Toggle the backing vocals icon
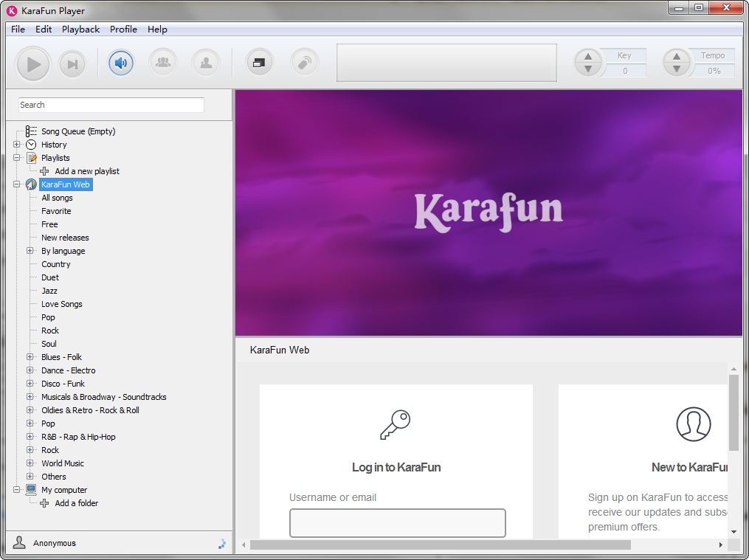Viewport: 749px width, 560px height. pyautogui.click(x=162, y=63)
